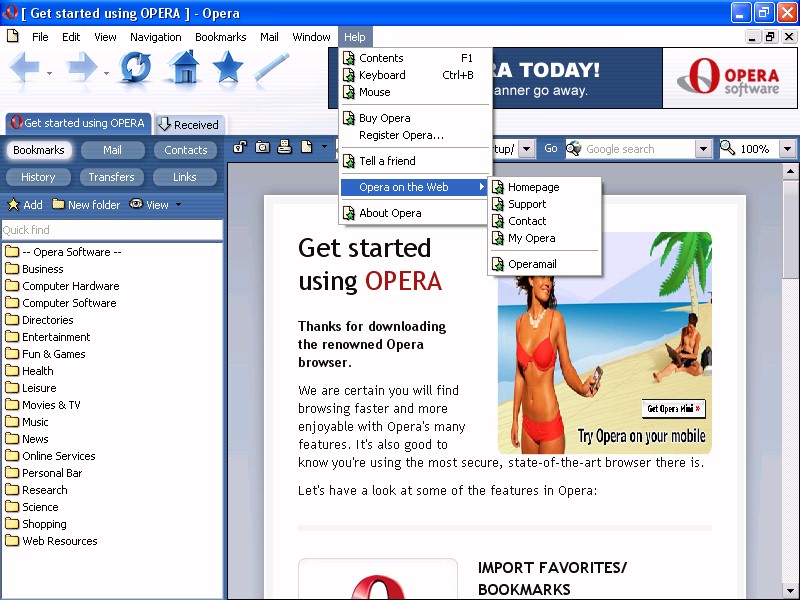This screenshot has width=800, height=600.
Task: Expand the Google search engine dropdown
Action: point(703,149)
